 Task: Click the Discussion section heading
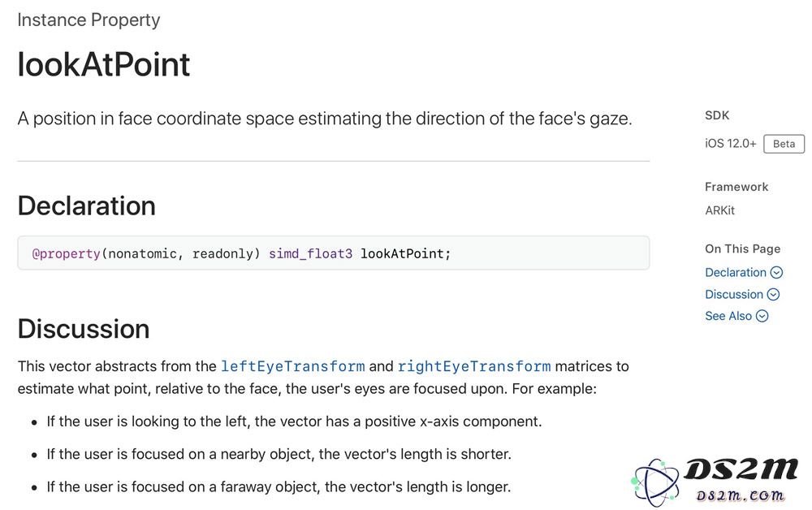[x=84, y=329]
